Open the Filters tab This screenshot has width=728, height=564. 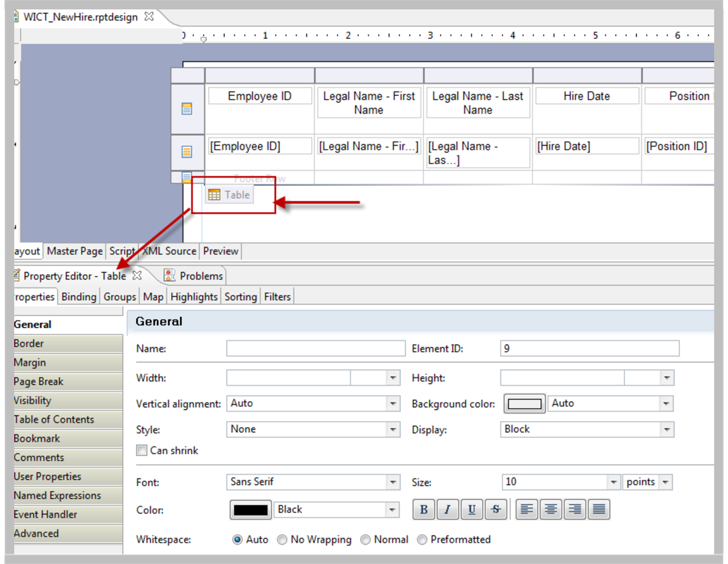[x=277, y=297]
